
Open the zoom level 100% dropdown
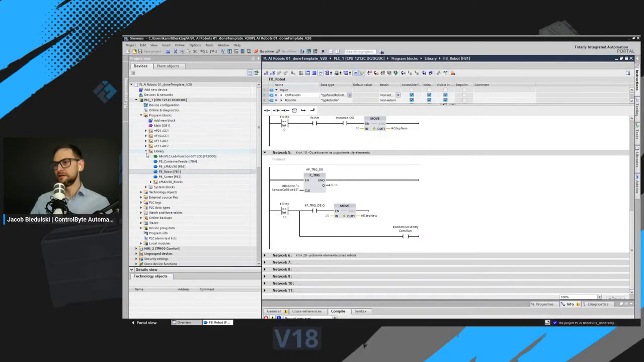[x=599, y=297]
